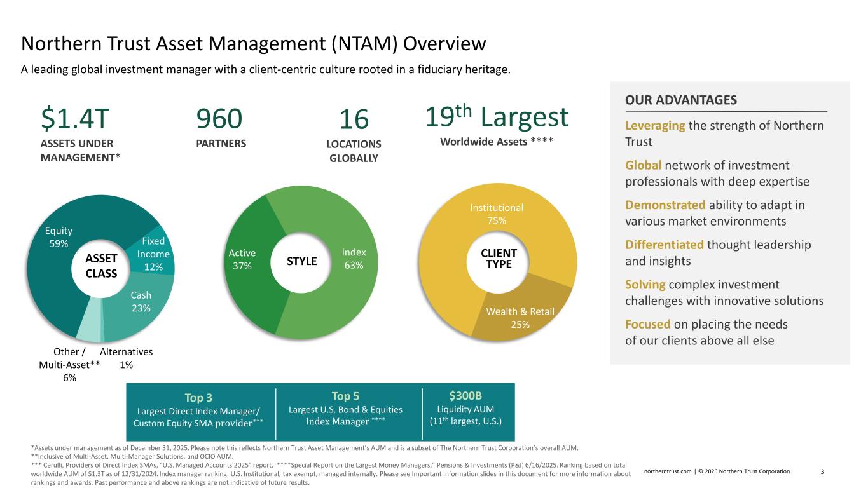Screen dimensions: 868x488
Task: Select the 960 Partners statistic
Action: [219, 119]
